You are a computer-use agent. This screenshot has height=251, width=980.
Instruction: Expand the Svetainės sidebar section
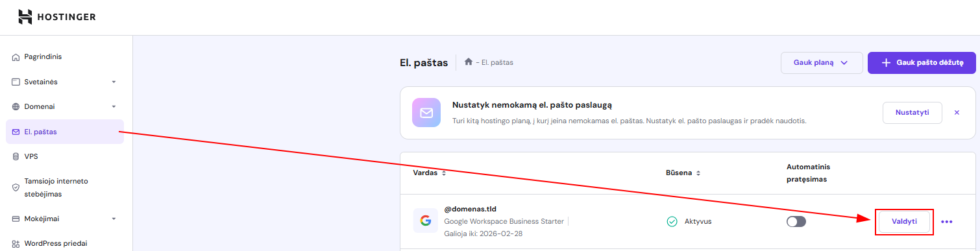(114, 82)
